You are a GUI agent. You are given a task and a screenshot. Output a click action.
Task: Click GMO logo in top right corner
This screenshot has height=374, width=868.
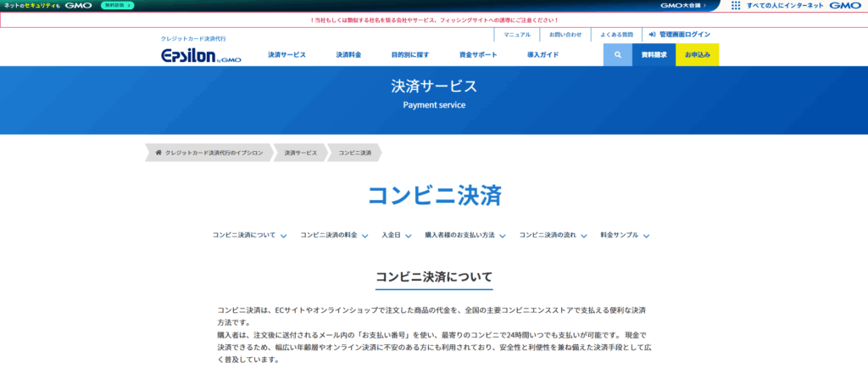tap(845, 5)
